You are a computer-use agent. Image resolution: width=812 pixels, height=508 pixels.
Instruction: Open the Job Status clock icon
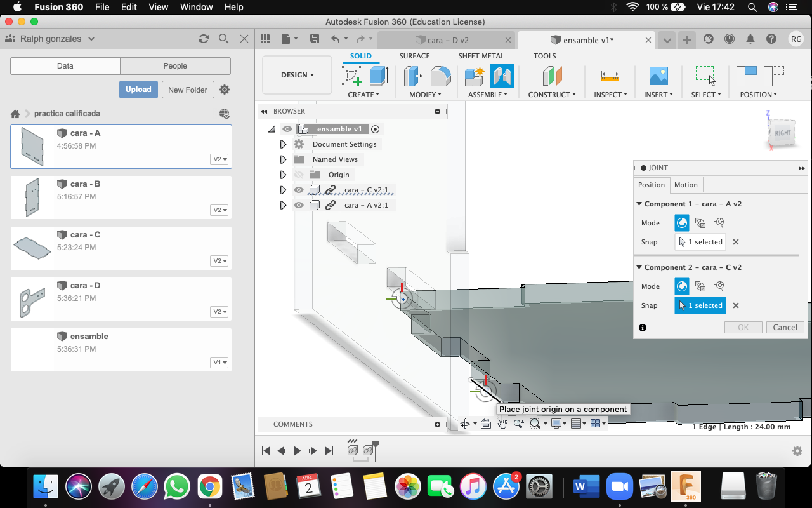pyautogui.click(x=730, y=39)
